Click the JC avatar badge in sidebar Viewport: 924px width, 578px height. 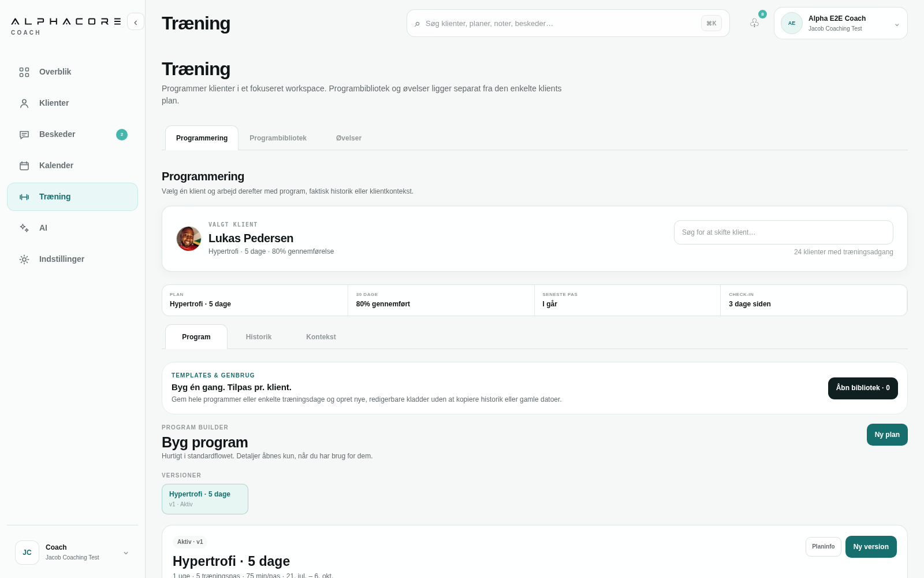pos(27,553)
